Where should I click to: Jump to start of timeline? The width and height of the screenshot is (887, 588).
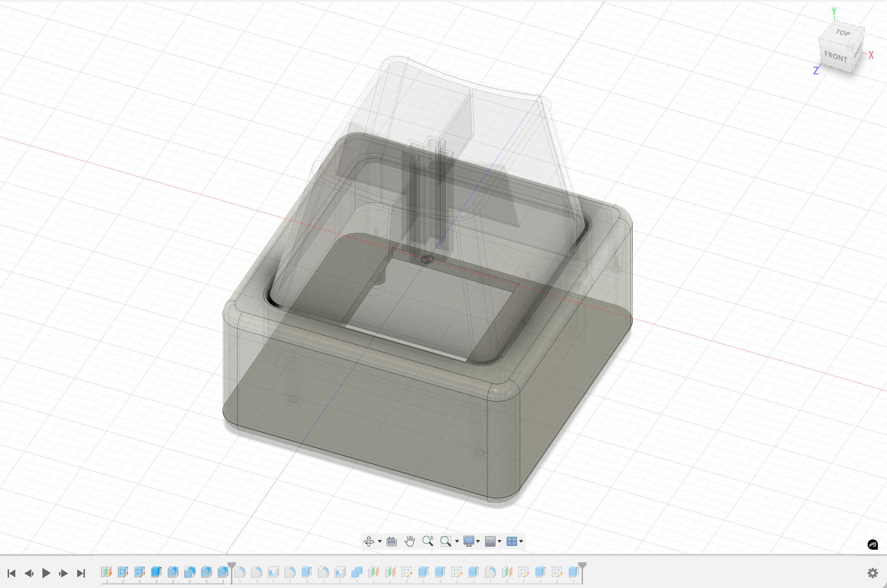(11, 573)
